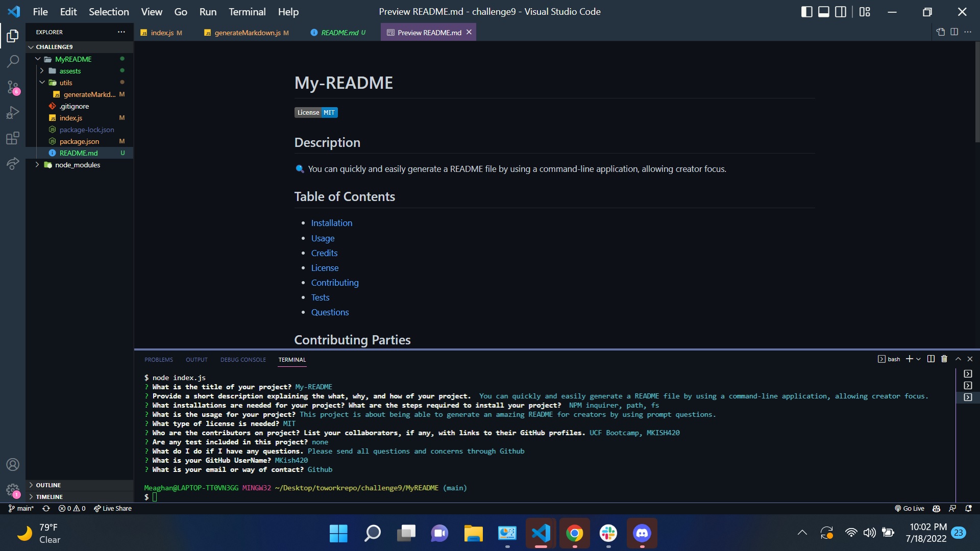The width and height of the screenshot is (980, 551).
Task: Click Go Live in the status bar
Action: click(x=910, y=508)
